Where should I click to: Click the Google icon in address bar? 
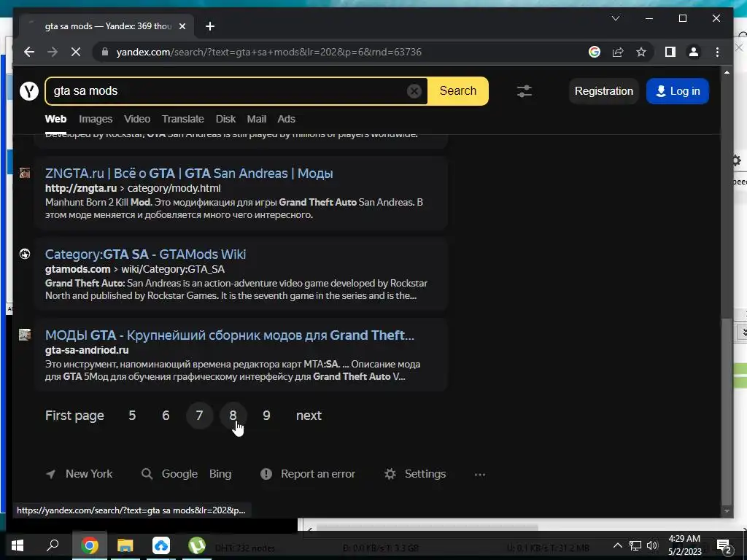[594, 52]
